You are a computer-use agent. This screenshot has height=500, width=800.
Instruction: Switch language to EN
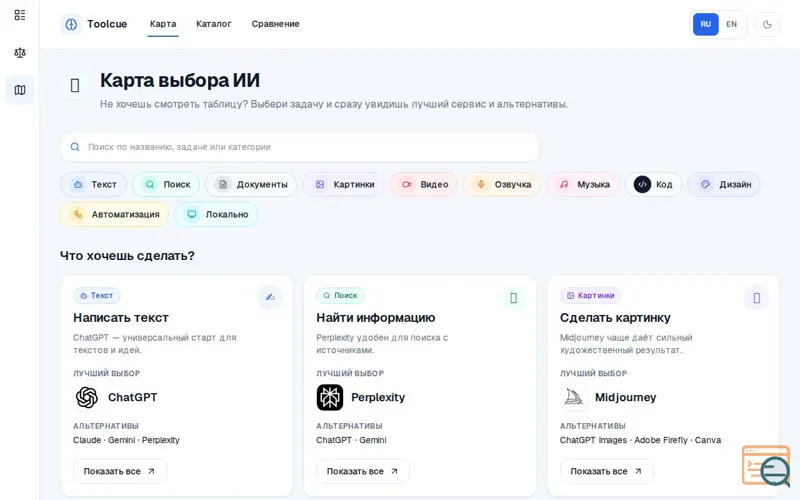pyautogui.click(x=732, y=24)
